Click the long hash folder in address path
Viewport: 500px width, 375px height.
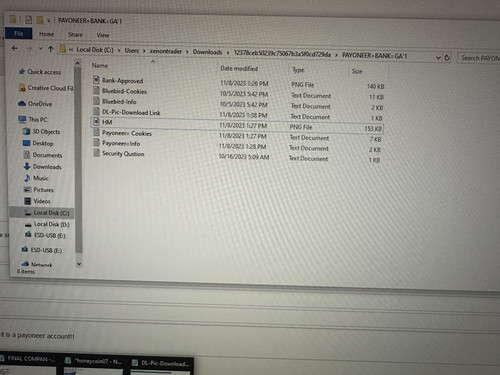click(282, 54)
